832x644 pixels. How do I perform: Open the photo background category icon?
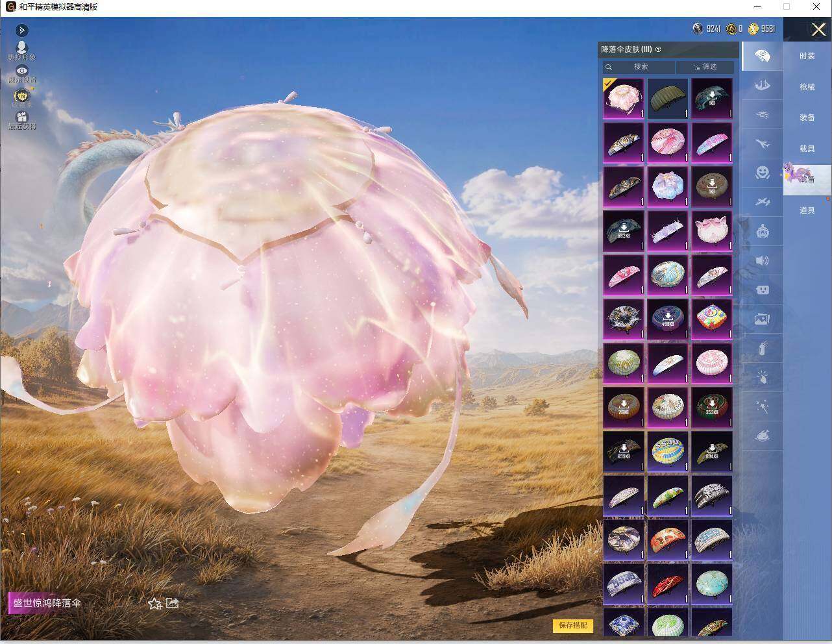(x=763, y=319)
